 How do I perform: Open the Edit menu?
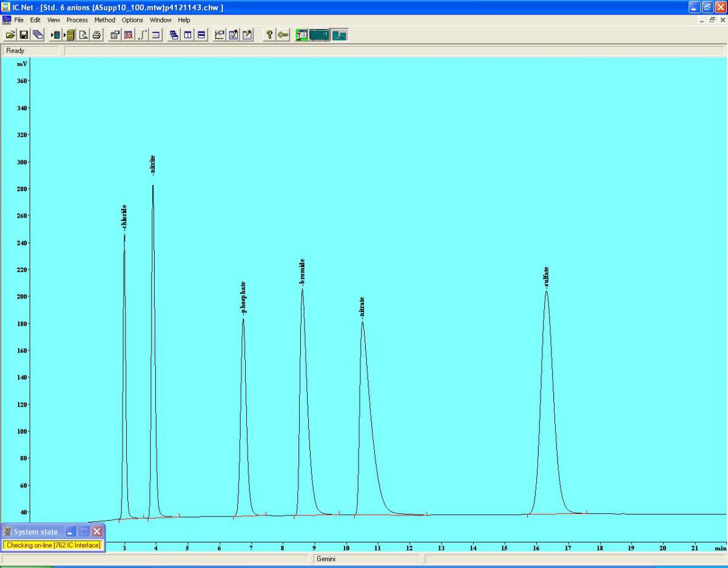(x=35, y=20)
